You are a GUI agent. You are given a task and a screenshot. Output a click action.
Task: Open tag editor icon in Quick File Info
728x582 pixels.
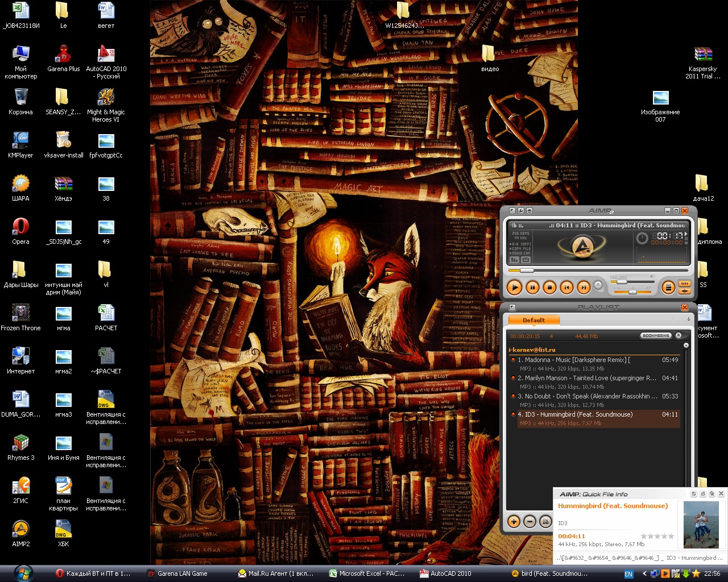(x=694, y=494)
